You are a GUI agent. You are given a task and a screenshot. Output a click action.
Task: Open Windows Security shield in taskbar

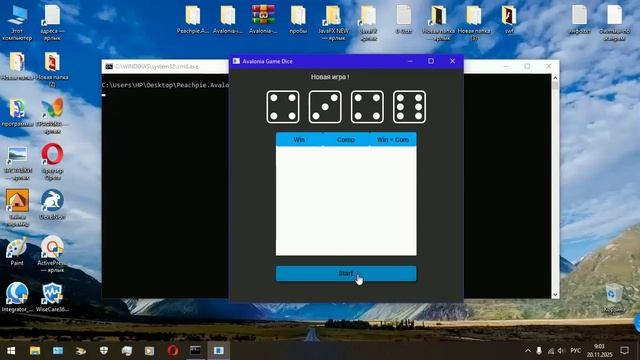[x=104, y=351]
